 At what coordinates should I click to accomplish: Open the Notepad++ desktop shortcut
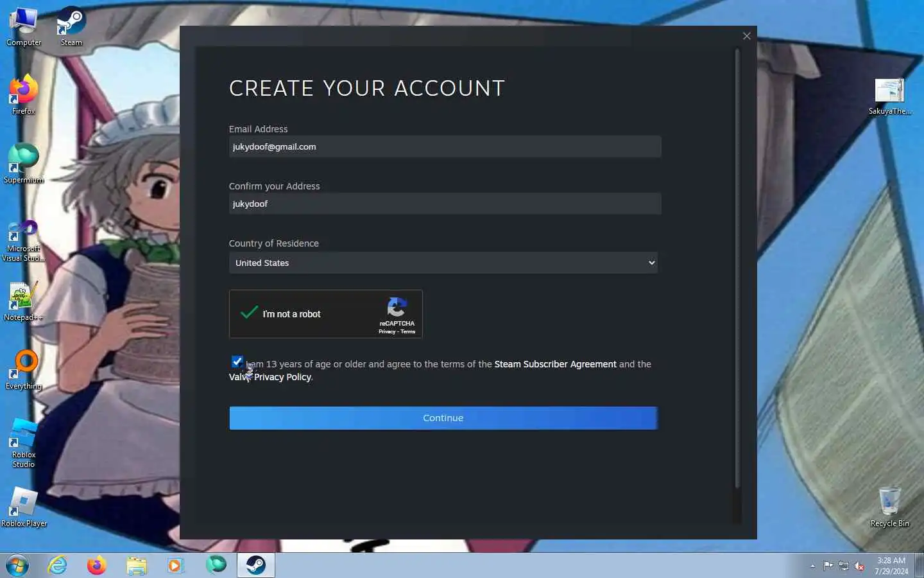point(24,302)
